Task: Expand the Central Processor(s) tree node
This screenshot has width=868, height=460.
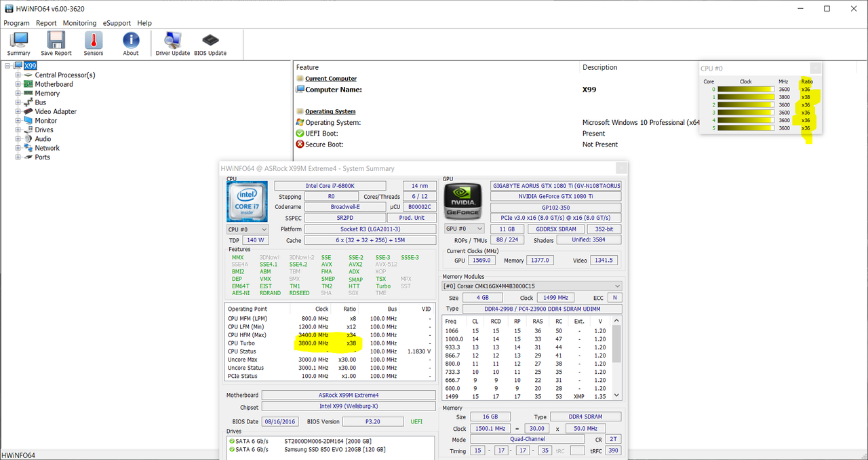Action: click(x=18, y=75)
